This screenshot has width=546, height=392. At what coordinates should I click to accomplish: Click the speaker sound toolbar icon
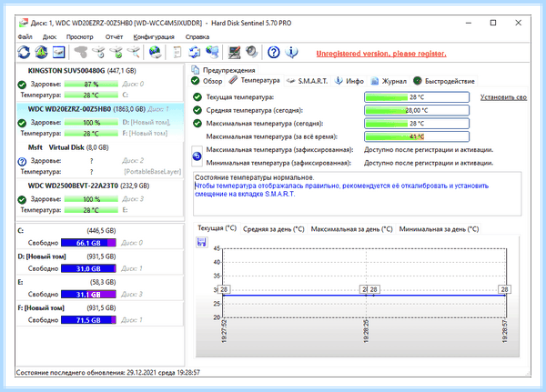(x=251, y=52)
